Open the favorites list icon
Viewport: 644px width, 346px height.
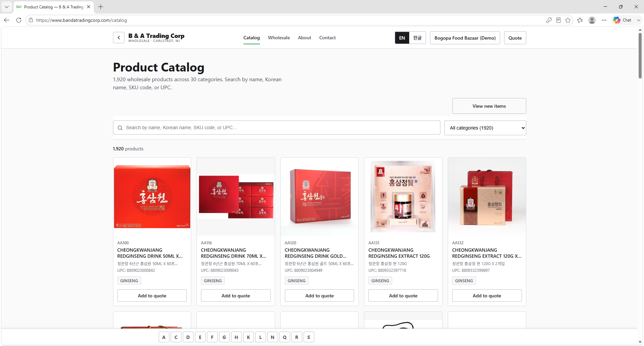coord(580,20)
